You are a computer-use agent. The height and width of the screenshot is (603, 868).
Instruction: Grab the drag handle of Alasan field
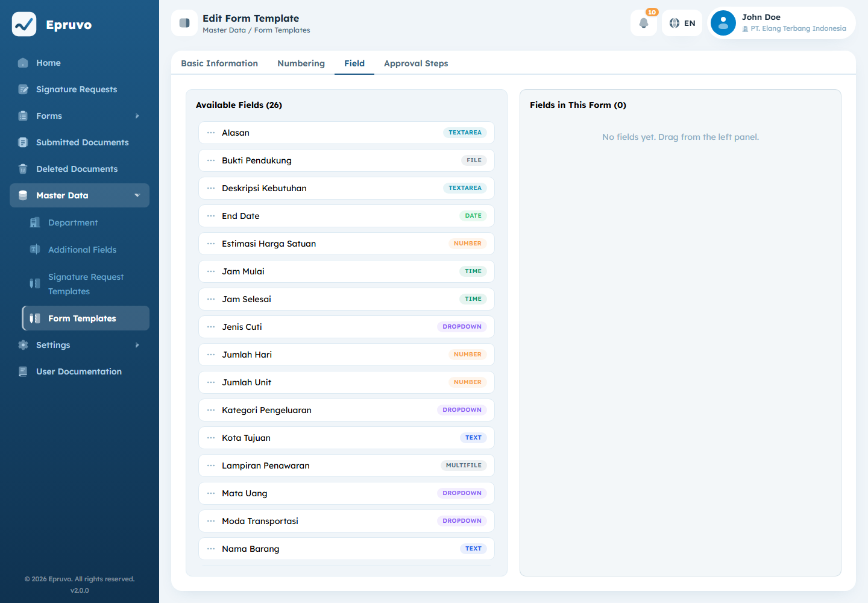tap(211, 133)
